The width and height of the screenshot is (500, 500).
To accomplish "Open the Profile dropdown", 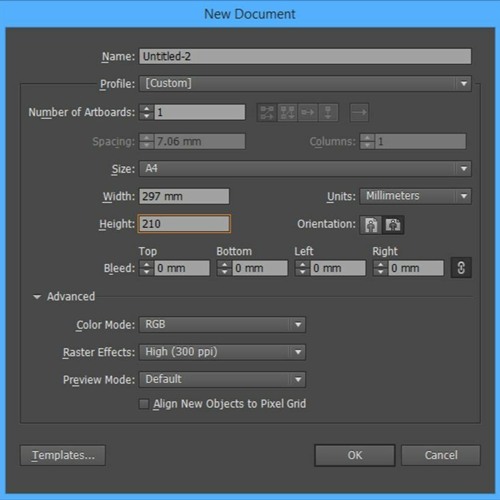I will point(305,83).
